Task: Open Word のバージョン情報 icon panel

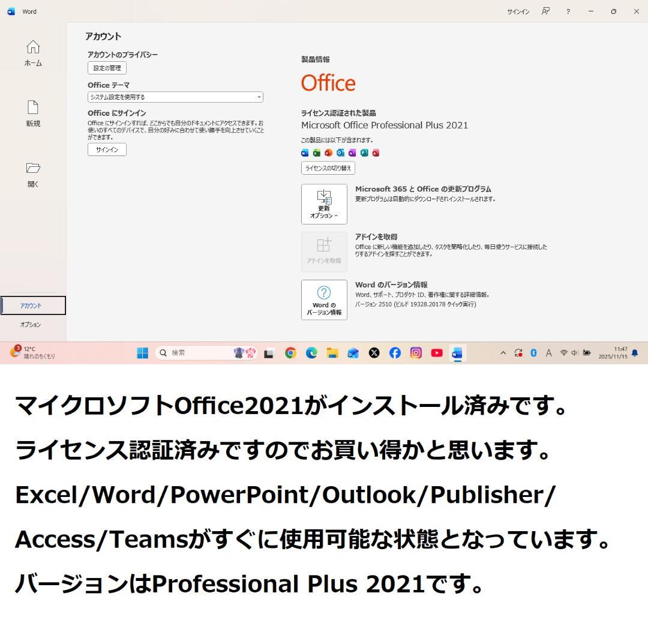Action: pyautogui.click(x=323, y=298)
